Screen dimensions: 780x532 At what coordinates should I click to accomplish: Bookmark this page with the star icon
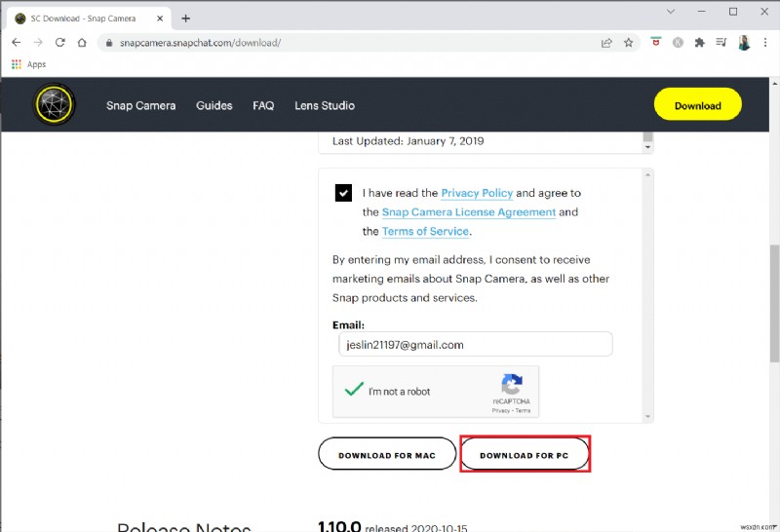click(628, 43)
